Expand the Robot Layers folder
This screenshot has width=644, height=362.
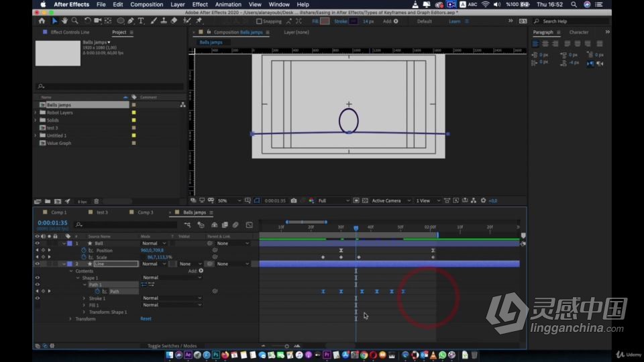[36, 113]
